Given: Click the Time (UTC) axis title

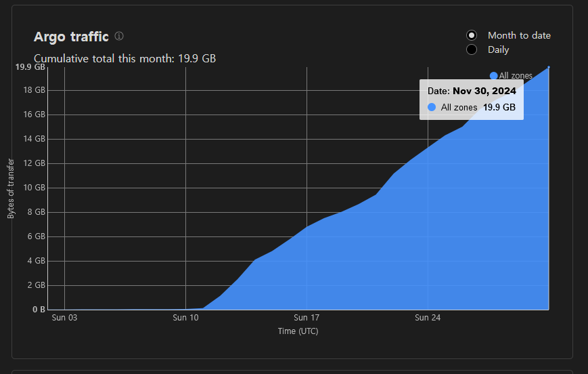Looking at the screenshot, I should [x=298, y=331].
